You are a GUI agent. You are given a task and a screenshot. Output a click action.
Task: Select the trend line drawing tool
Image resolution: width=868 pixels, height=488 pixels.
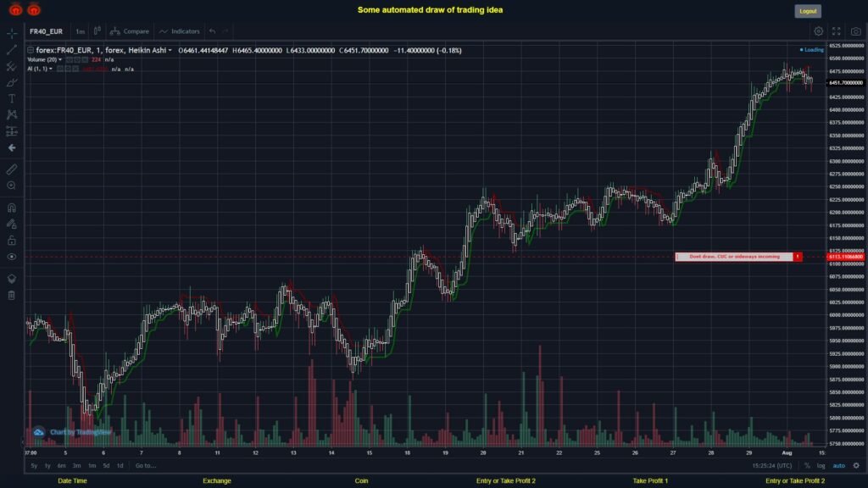coord(12,50)
